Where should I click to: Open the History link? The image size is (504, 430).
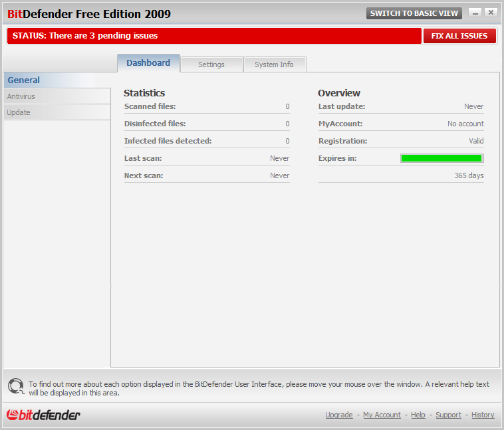[483, 415]
